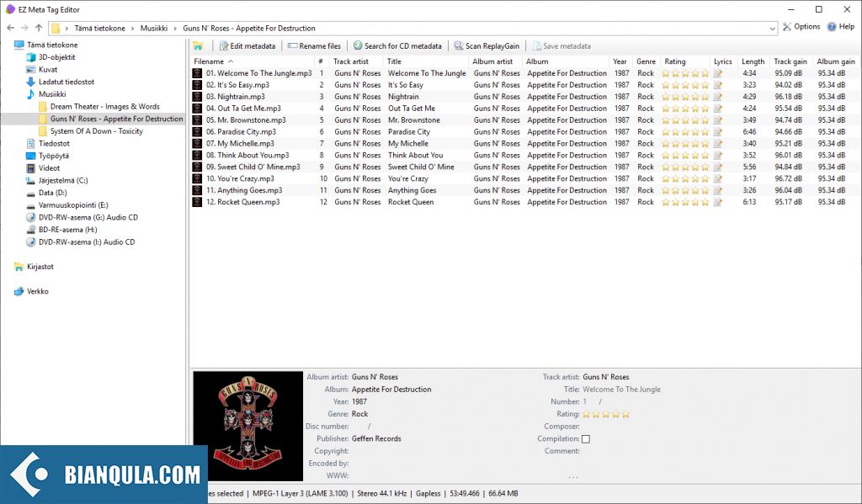Select Videot in folder tree

[x=49, y=168]
